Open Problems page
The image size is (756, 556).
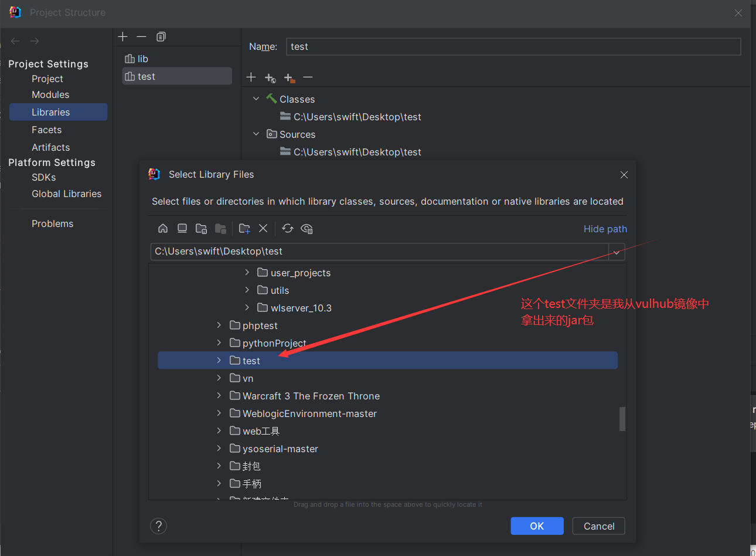(52, 223)
